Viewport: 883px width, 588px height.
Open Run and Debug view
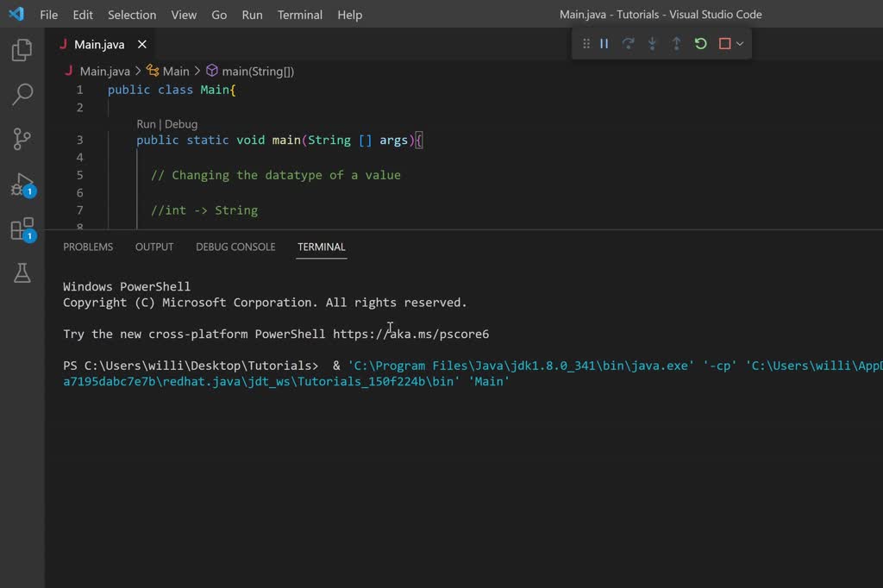pos(22,185)
